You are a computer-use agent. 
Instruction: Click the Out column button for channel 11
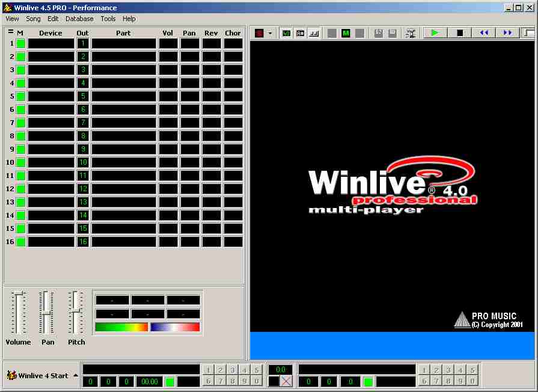(x=83, y=176)
